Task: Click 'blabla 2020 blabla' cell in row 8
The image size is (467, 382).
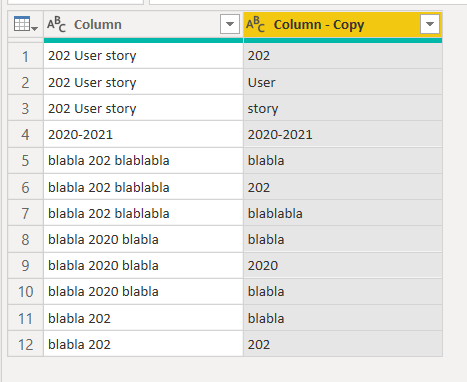Action: pos(143,239)
